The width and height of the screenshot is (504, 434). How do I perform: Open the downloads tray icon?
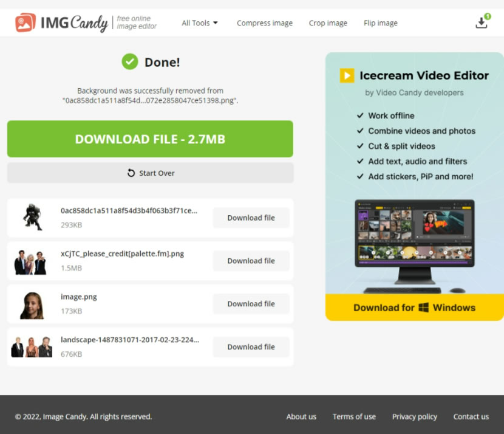(x=482, y=22)
